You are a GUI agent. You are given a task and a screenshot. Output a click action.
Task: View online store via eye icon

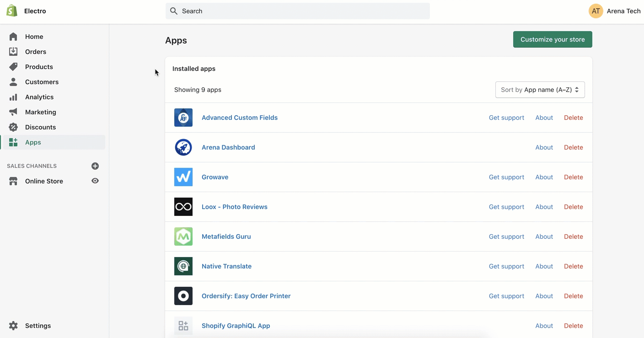(95, 181)
